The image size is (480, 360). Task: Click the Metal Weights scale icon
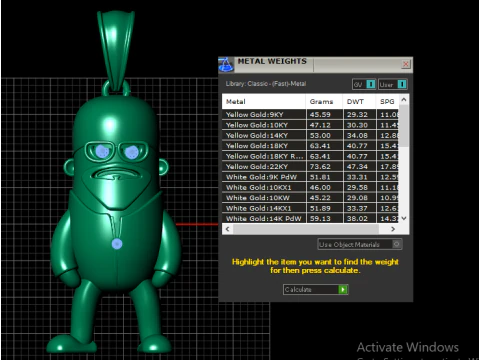(226, 65)
